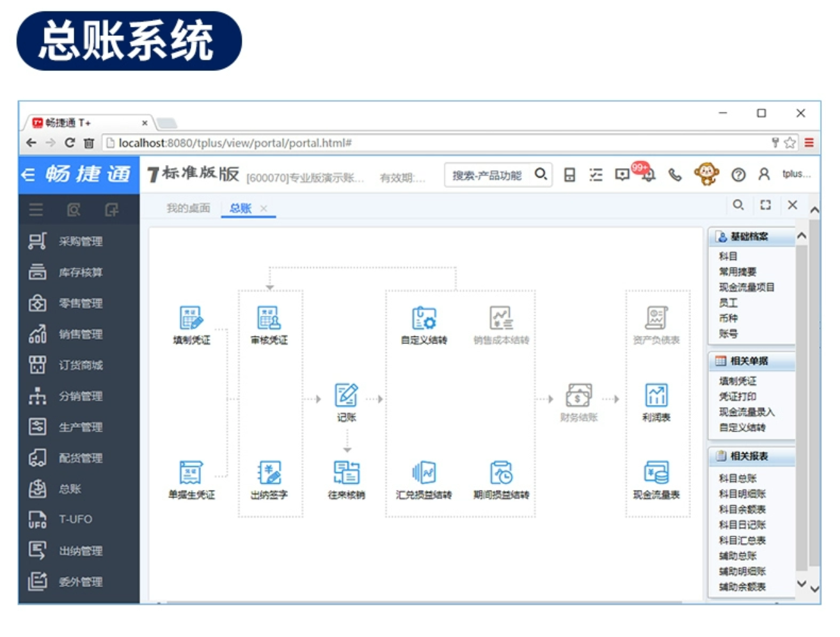The height and width of the screenshot is (637, 840).
Task: Open the 常用摘要 link
Action: pos(738,272)
